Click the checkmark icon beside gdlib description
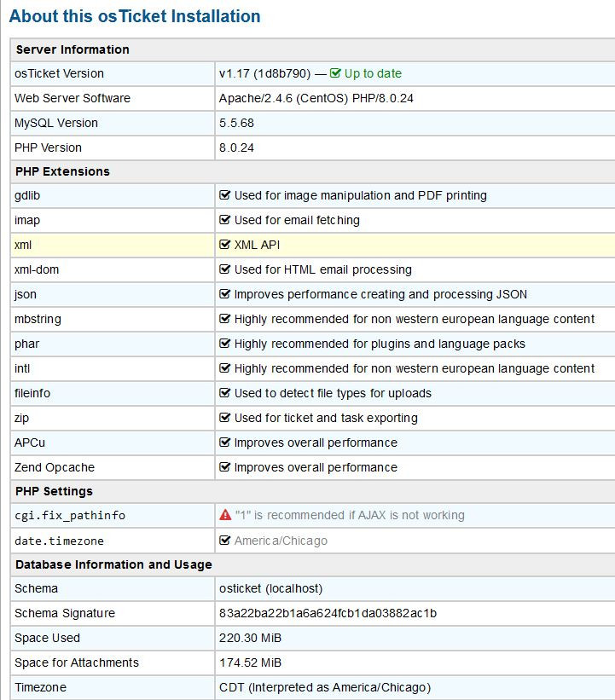Image resolution: width=615 pixels, height=700 pixels. tap(225, 195)
